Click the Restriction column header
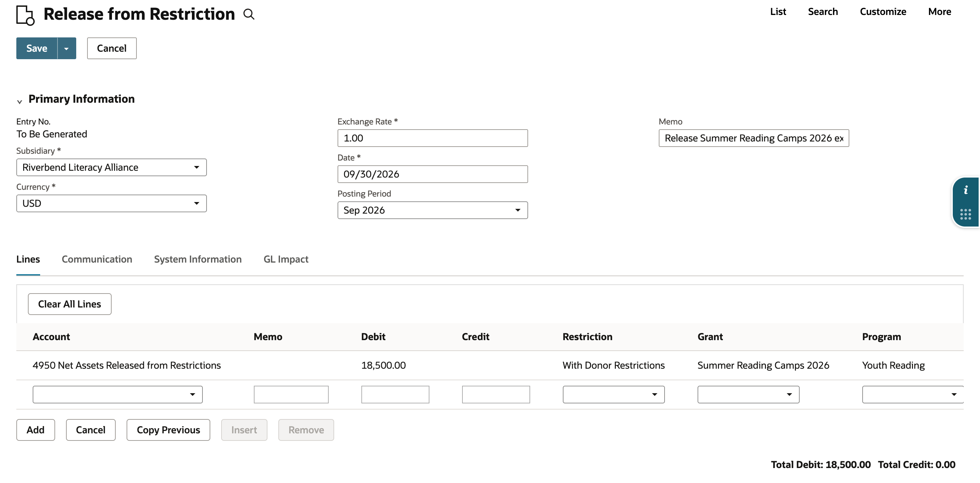 587,337
